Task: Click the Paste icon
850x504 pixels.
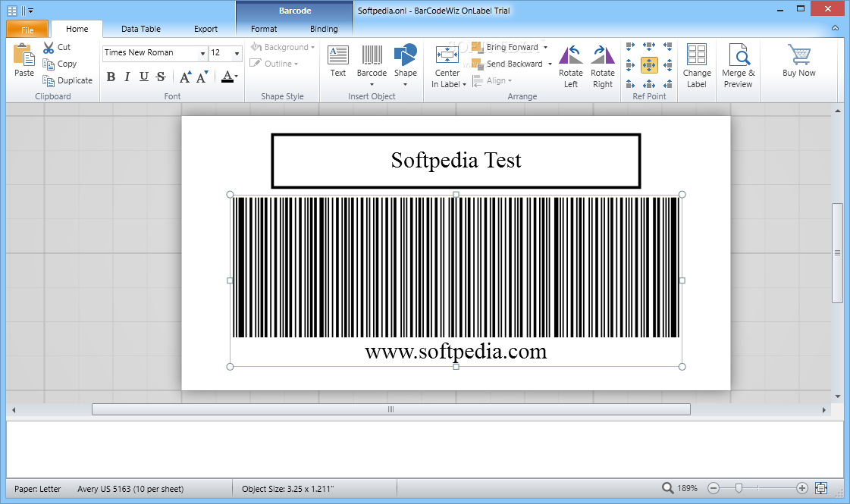Action: coord(24,55)
